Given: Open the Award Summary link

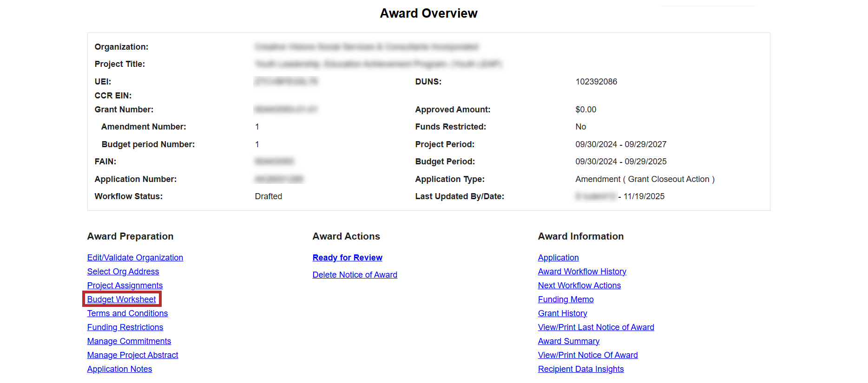Looking at the screenshot, I should click(568, 341).
